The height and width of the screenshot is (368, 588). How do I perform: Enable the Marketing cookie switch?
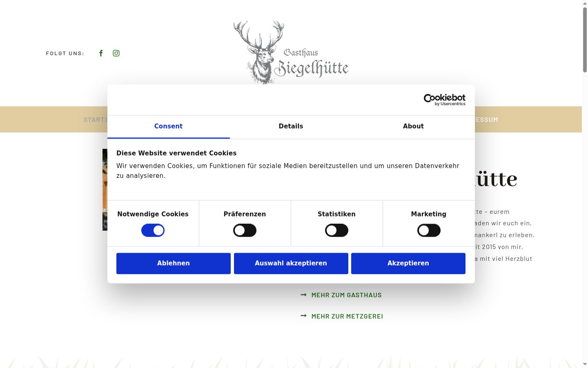(429, 230)
